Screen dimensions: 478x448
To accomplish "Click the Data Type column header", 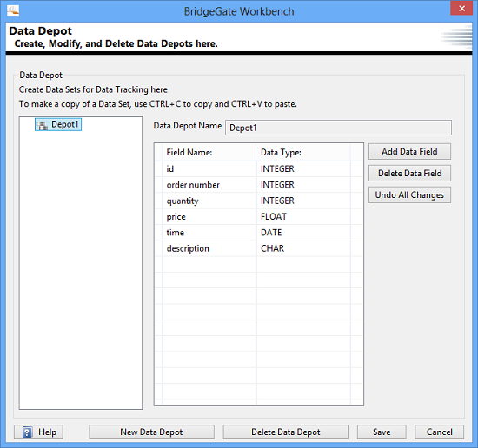I will click(x=303, y=152).
